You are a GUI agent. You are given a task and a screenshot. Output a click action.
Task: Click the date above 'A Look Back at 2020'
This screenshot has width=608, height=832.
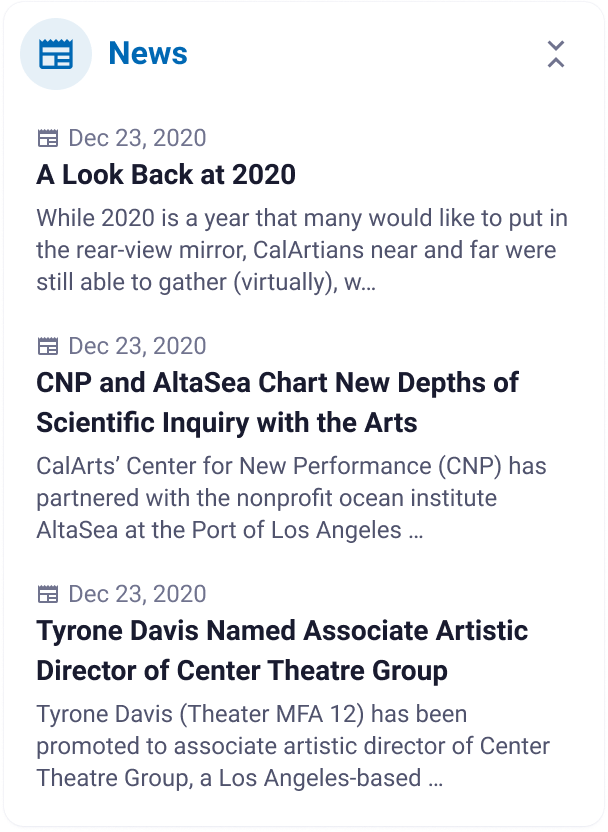coord(137,139)
